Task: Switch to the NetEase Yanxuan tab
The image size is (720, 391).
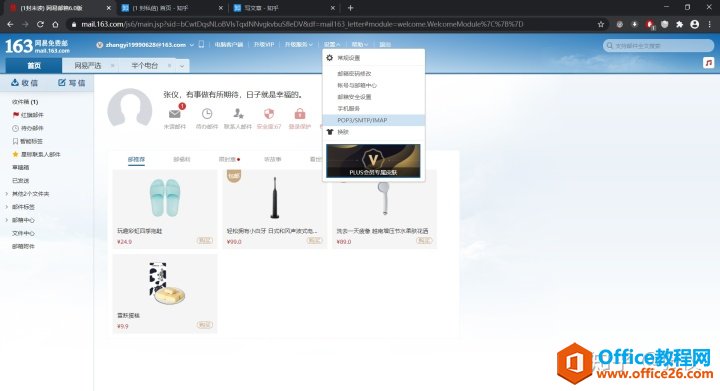Action: click(x=88, y=66)
